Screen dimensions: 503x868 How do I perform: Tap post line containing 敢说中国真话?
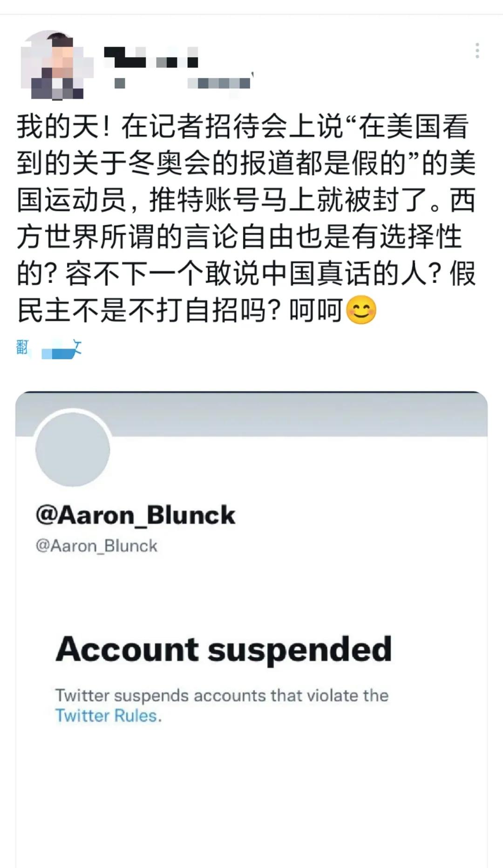(246, 273)
